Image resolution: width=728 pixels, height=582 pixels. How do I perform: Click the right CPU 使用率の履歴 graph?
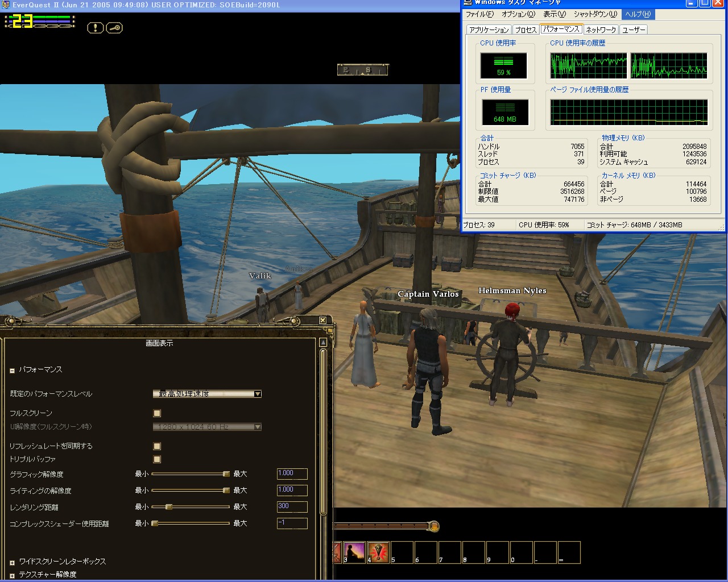click(x=669, y=66)
